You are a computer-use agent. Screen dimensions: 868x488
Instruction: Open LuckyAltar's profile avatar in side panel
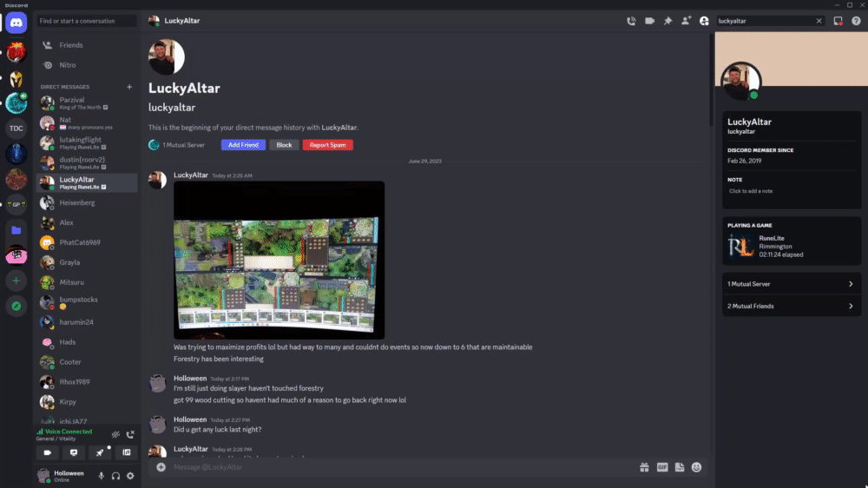click(740, 82)
